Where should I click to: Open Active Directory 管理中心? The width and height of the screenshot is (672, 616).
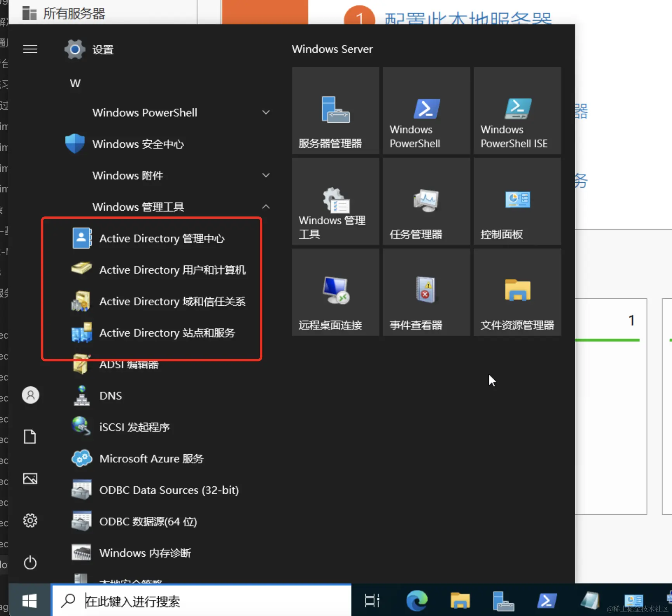148,238
